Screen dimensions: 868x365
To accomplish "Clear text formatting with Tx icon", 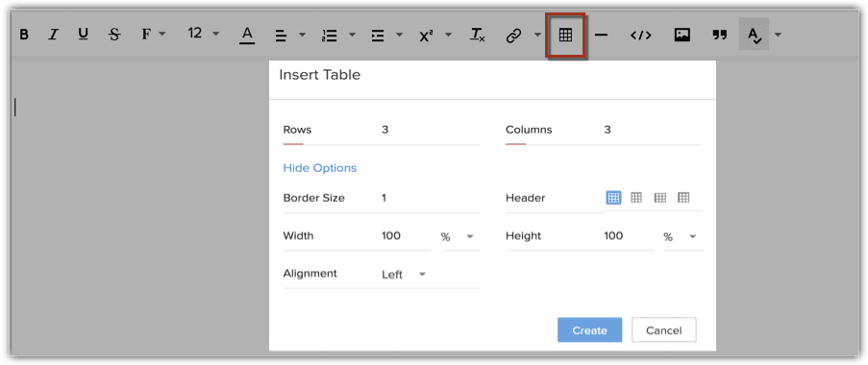I will coord(477,35).
